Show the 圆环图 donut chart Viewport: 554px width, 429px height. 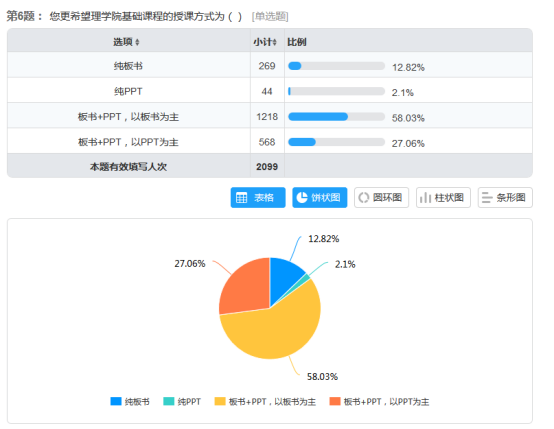(x=381, y=198)
